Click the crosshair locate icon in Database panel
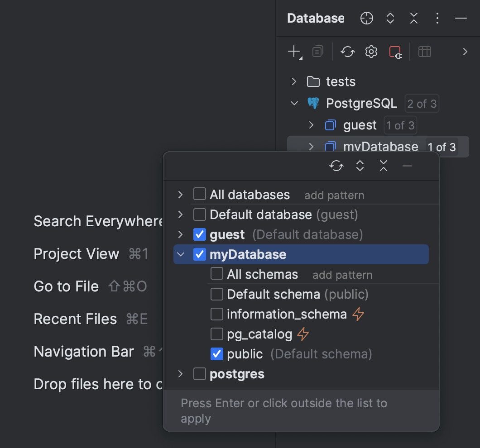 [366, 18]
